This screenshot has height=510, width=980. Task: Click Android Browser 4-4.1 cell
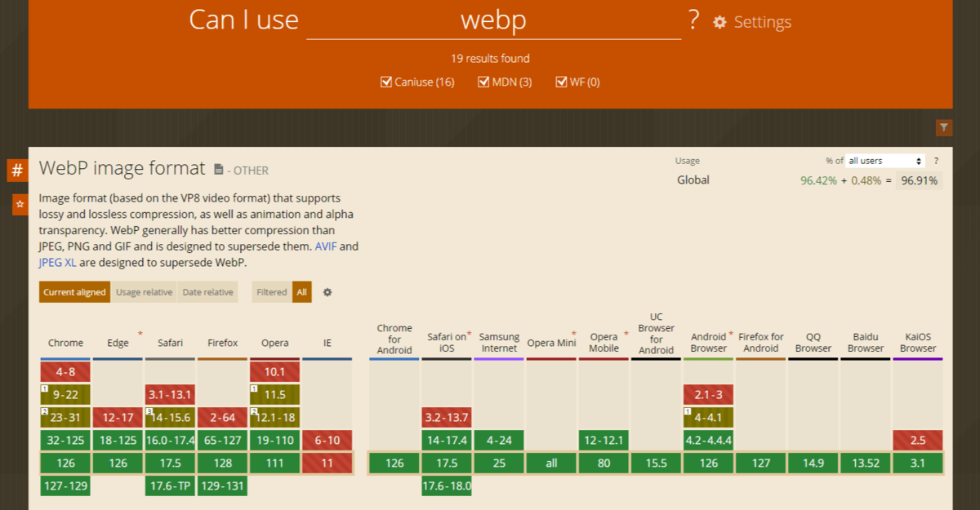709,418
